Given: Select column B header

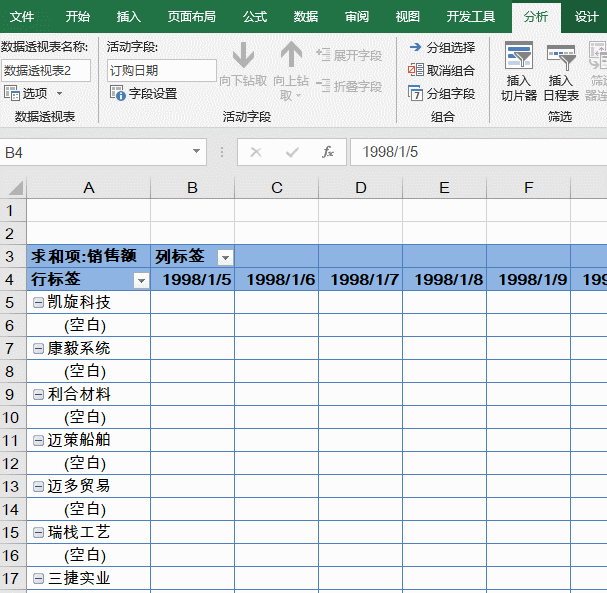Looking at the screenshot, I should [192, 188].
